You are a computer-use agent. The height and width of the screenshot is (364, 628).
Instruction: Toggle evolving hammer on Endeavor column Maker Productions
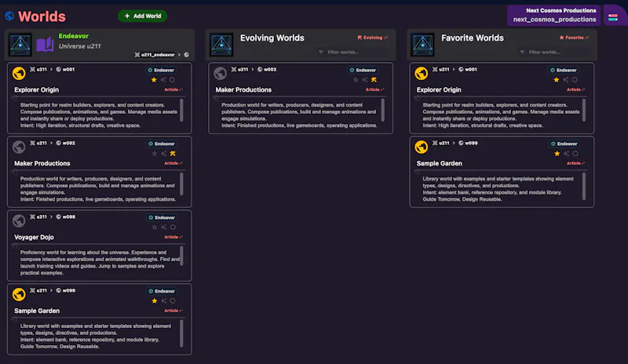173,154
